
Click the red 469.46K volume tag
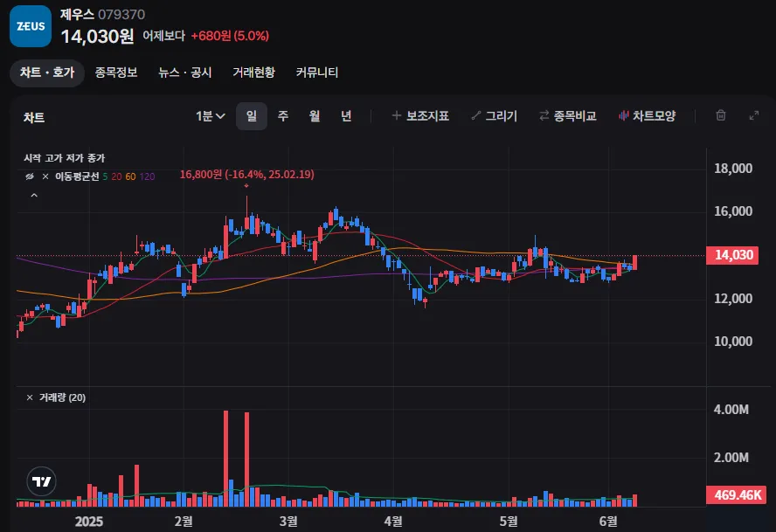point(736,495)
